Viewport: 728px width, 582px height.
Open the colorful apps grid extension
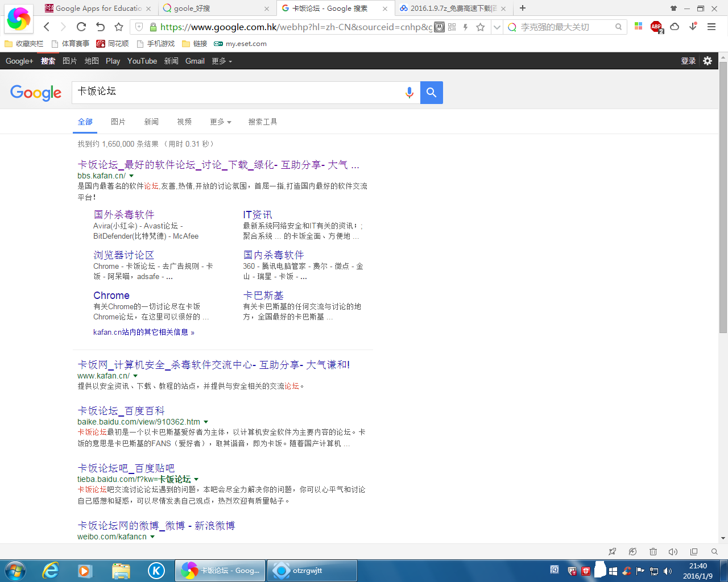pos(639,26)
